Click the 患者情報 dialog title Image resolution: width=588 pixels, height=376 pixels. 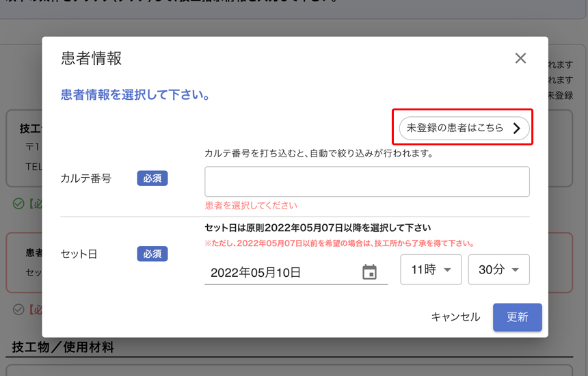tap(91, 59)
